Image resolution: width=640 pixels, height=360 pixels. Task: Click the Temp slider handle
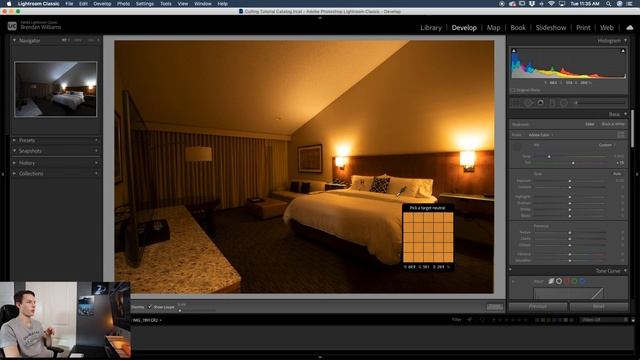[549, 156]
